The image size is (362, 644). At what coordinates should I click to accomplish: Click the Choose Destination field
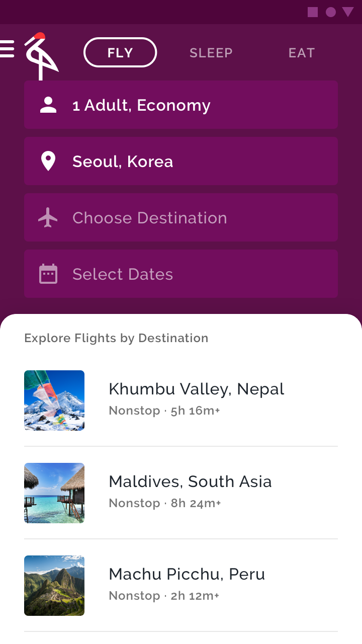pyautogui.click(x=181, y=217)
